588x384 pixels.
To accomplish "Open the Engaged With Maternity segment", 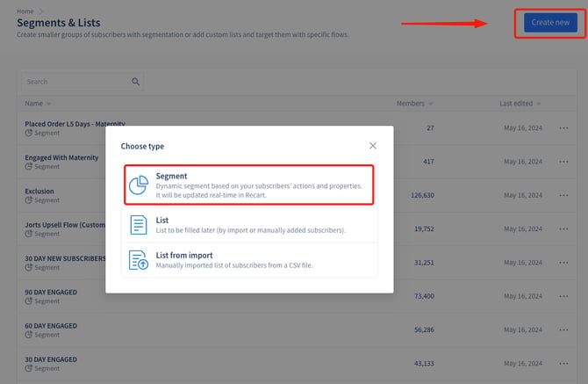I will 61,157.
